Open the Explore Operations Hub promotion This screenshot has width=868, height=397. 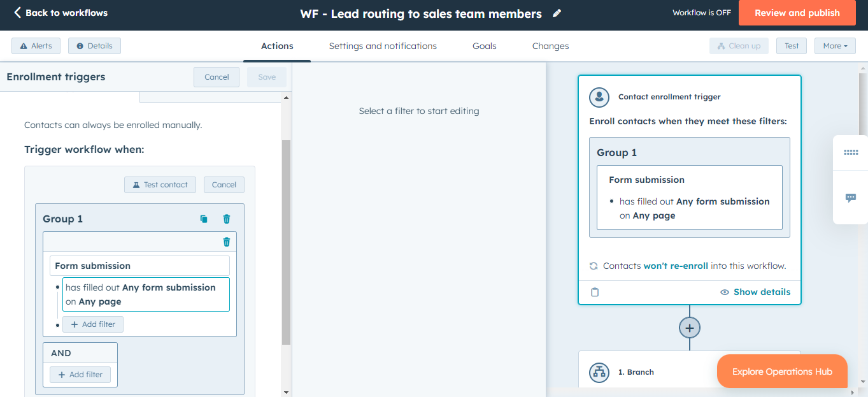pyautogui.click(x=781, y=371)
